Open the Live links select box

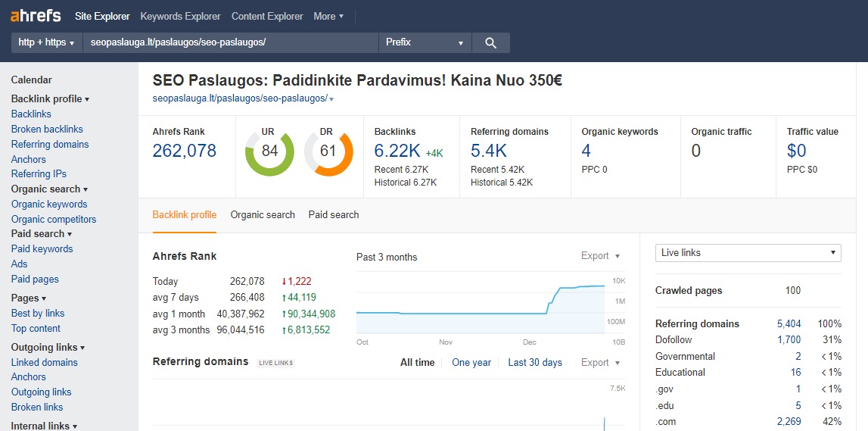pos(748,253)
